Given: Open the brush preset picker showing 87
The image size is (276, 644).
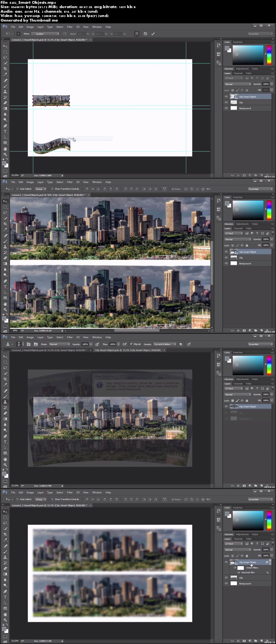Looking at the screenshot, I should tap(20, 344).
